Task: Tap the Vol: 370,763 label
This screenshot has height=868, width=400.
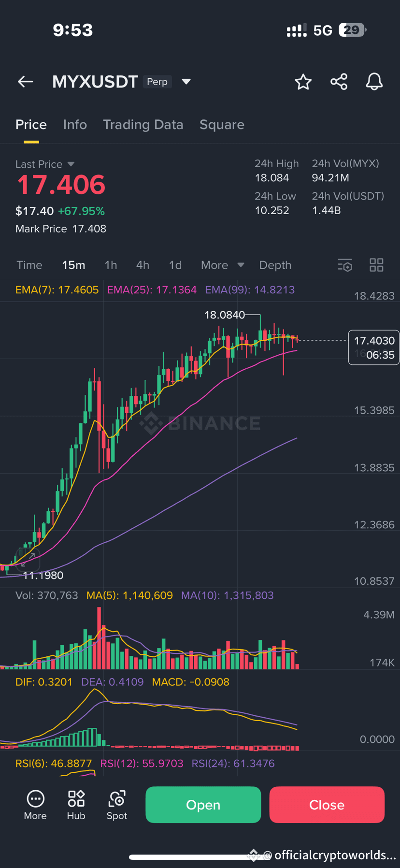Action: [x=47, y=595]
